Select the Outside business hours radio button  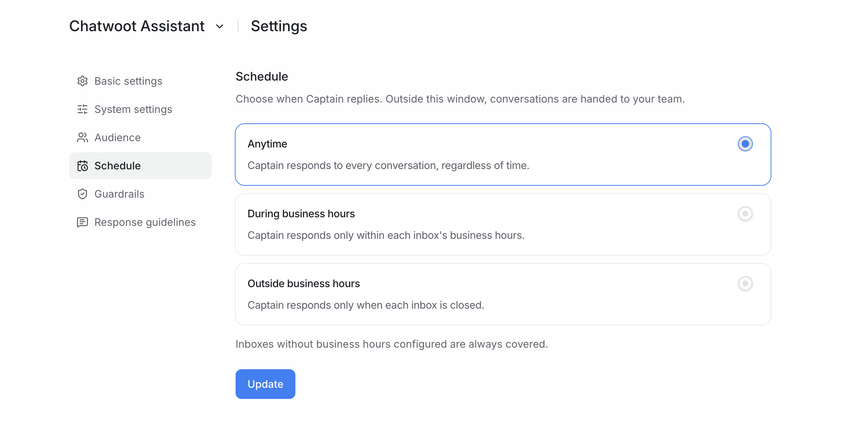(745, 283)
